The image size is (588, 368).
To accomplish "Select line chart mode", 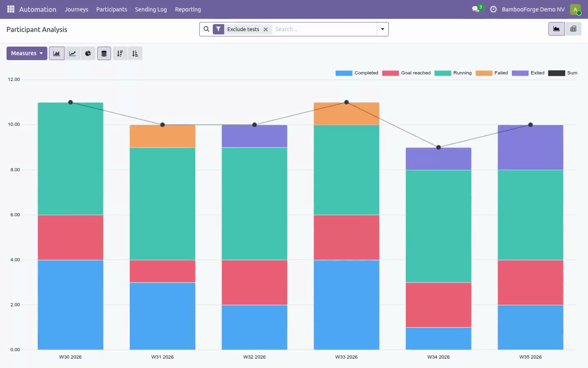I will 72,53.
